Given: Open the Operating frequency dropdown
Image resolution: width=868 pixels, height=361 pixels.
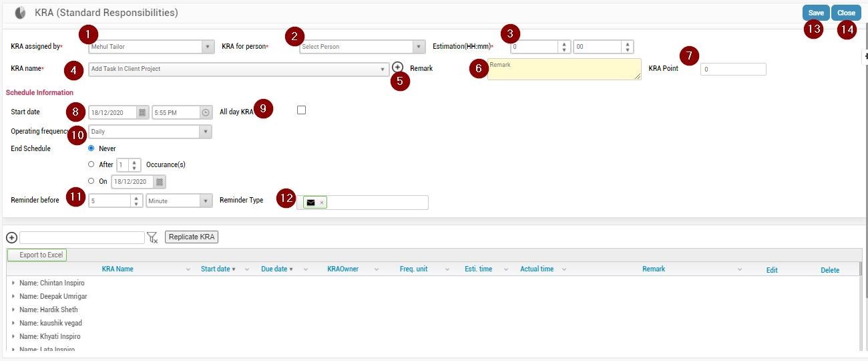Looking at the screenshot, I should (206, 132).
